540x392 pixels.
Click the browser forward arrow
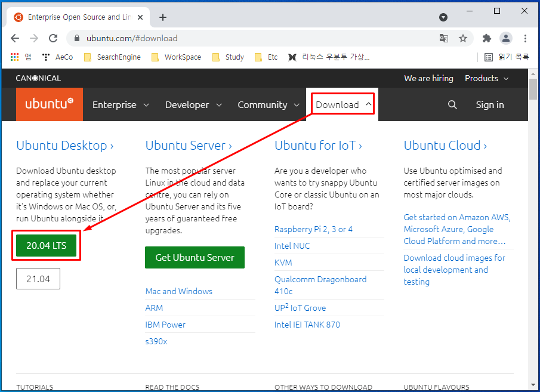point(34,38)
